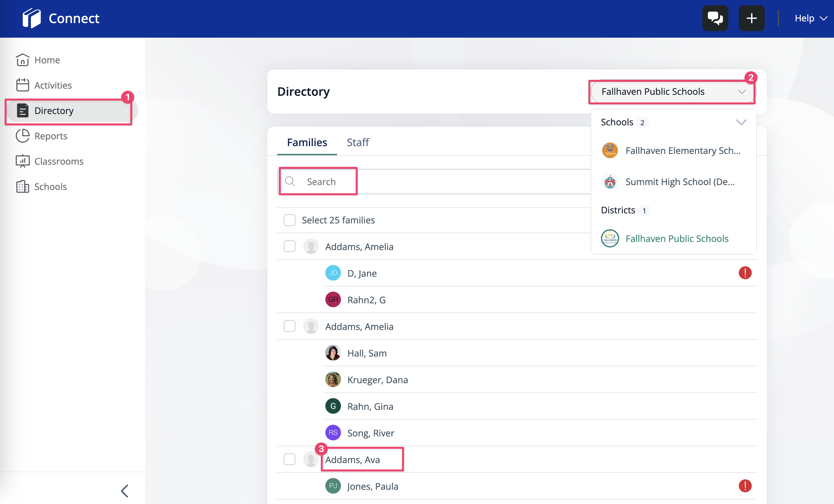Open Hall, Sam contact
Screen dimensions: 834x504
367,353
